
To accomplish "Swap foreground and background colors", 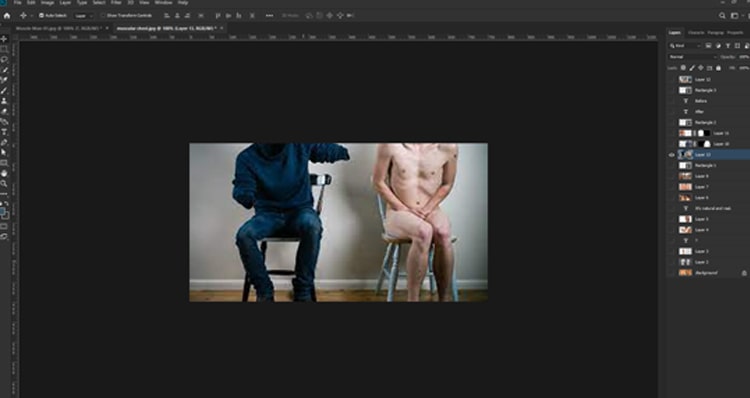I will click(x=7, y=203).
